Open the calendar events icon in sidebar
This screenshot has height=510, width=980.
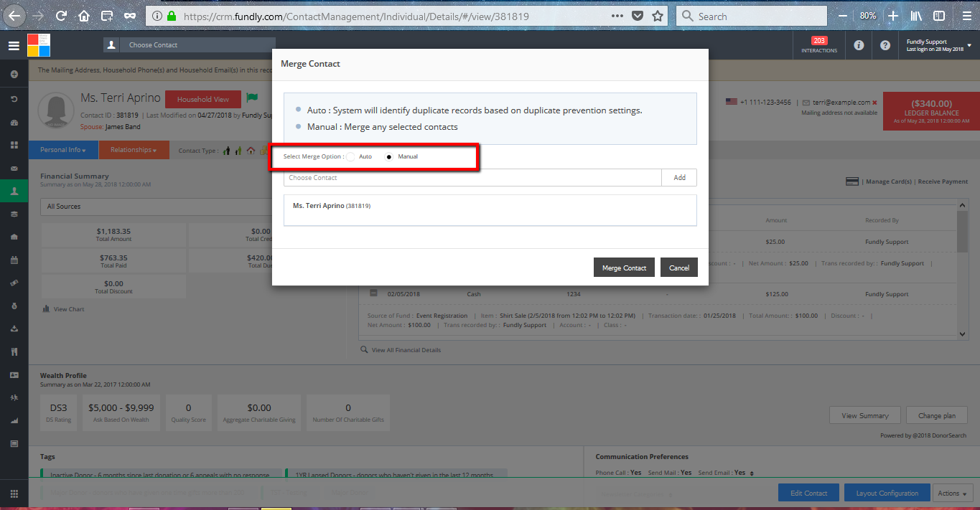(x=14, y=260)
